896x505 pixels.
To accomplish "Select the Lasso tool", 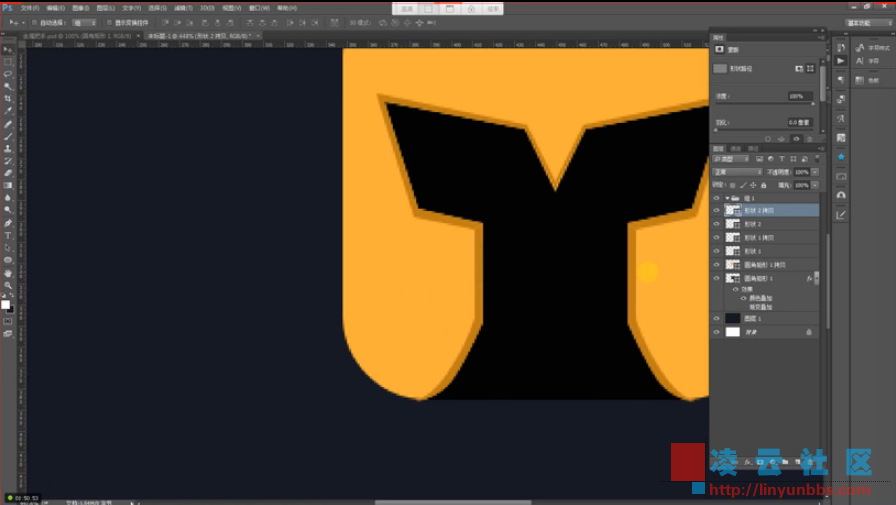I will tap(8, 74).
